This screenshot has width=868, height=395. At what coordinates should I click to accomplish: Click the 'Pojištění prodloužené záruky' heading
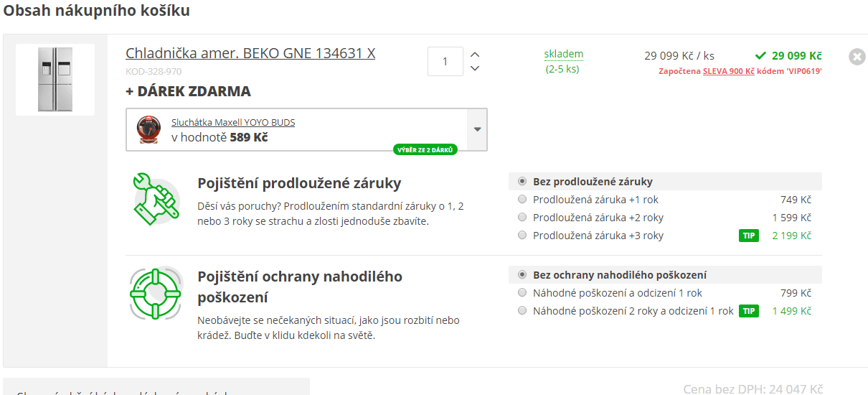[299, 182]
